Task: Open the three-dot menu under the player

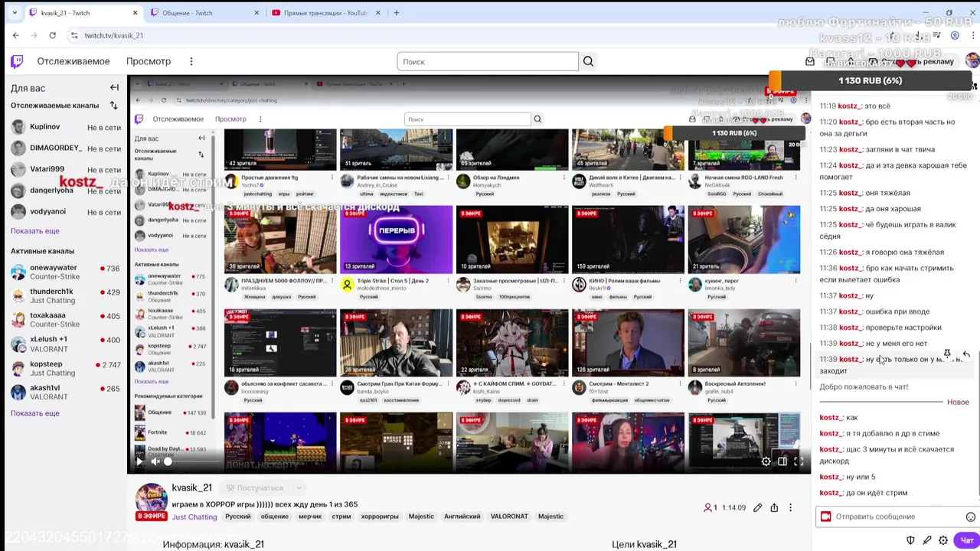Action: [x=791, y=507]
